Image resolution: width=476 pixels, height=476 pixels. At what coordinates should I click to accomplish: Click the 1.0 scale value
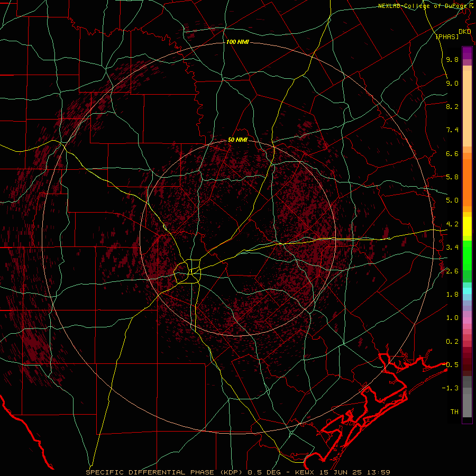(452, 318)
